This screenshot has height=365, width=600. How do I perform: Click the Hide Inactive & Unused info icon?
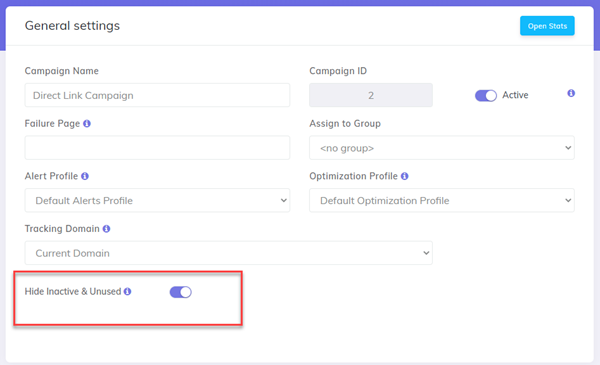pos(127,292)
